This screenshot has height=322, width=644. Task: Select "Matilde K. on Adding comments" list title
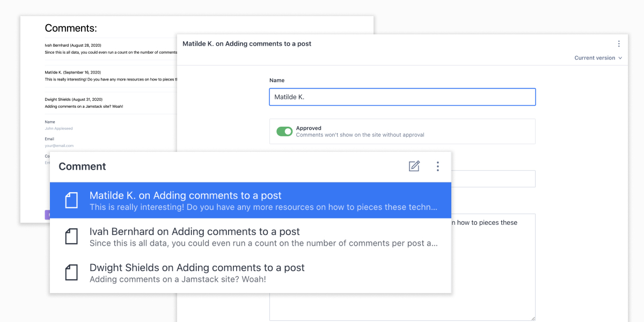click(x=185, y=195)
